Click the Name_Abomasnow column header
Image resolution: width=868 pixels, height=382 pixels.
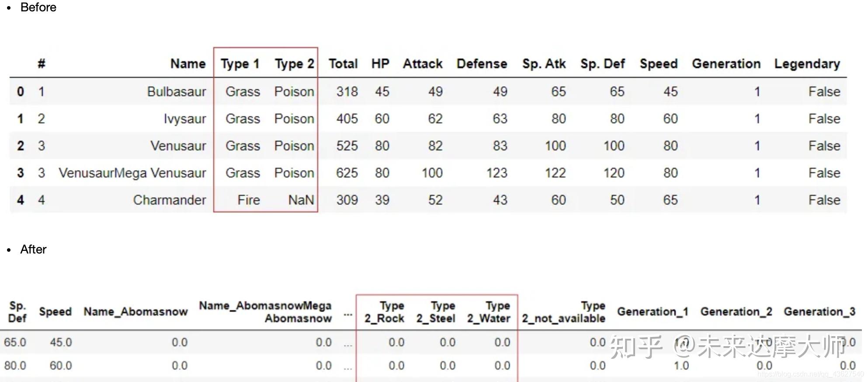coord(135,312)
